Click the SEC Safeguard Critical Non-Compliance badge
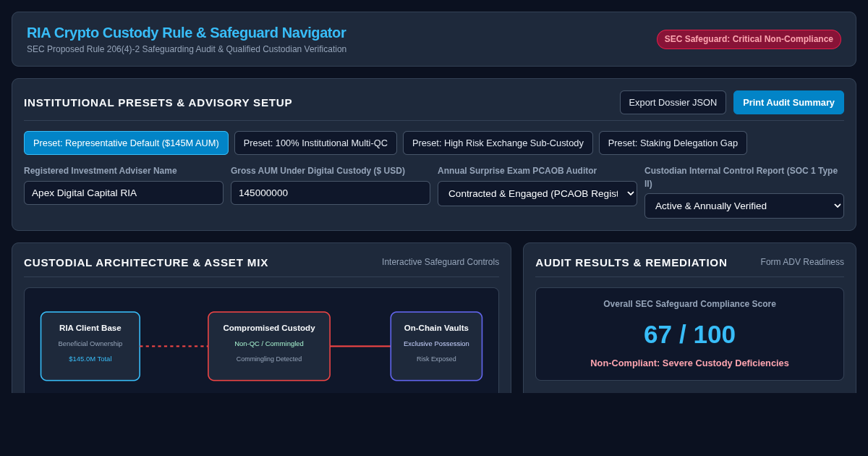The width and height of the screenshot is (868, 456). [749, 39]
